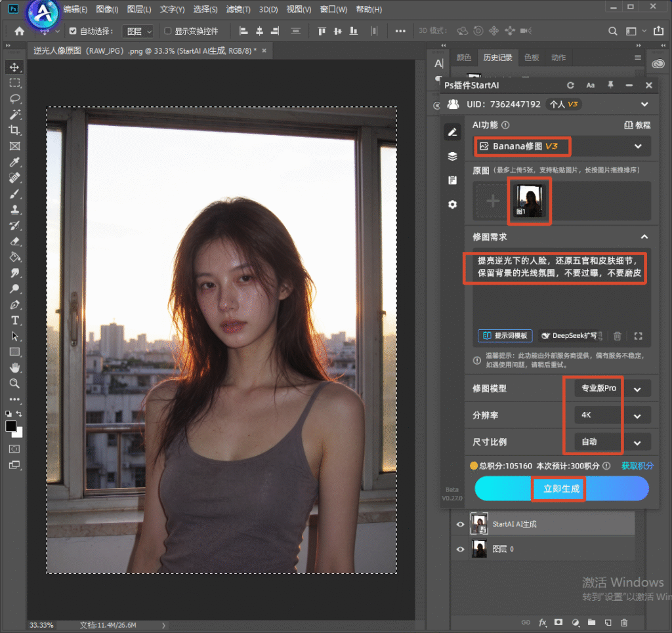Select the History Brush tool
Viewport: 672px width, 633px height.
click(14, 225)
